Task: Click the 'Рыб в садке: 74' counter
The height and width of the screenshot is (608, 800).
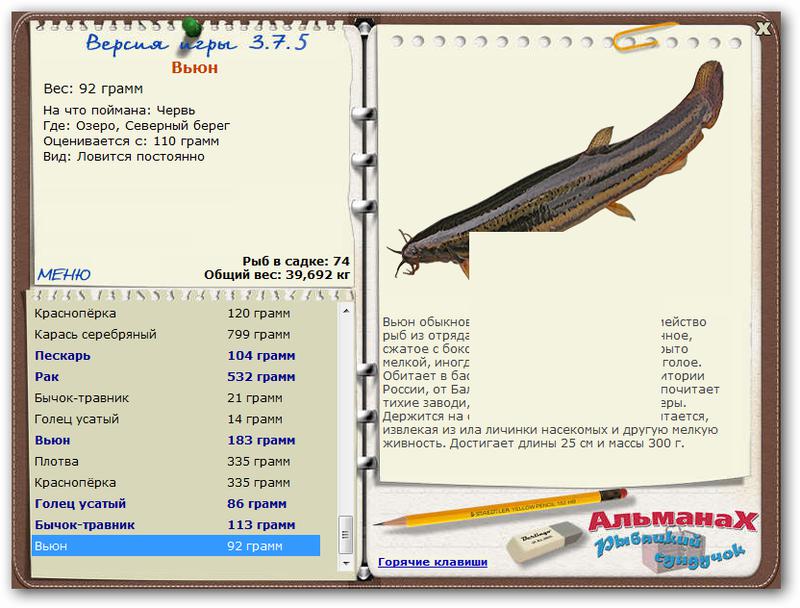Action: pyautogui.click(x=296, y=261)
